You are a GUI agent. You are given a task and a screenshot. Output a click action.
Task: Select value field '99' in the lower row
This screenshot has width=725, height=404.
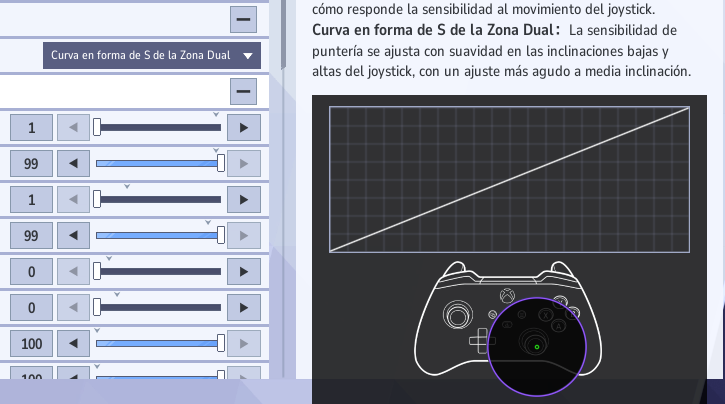[x=31, y=236]
